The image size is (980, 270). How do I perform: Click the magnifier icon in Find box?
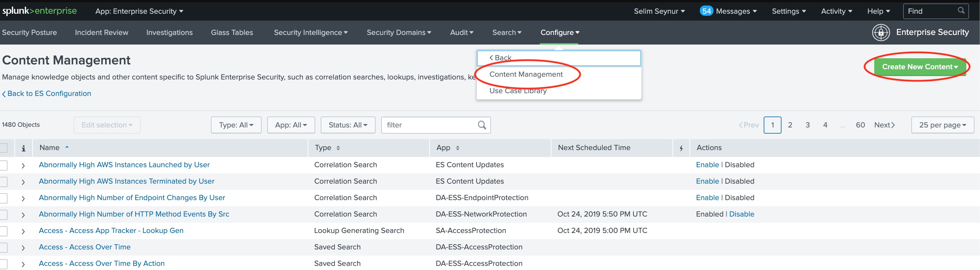pyautogui.click(x=961, y=11)
